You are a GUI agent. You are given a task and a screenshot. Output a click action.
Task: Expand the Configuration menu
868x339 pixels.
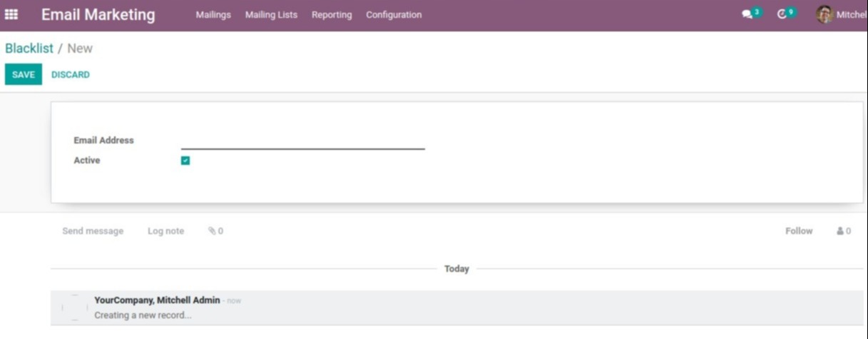[394, 15]
